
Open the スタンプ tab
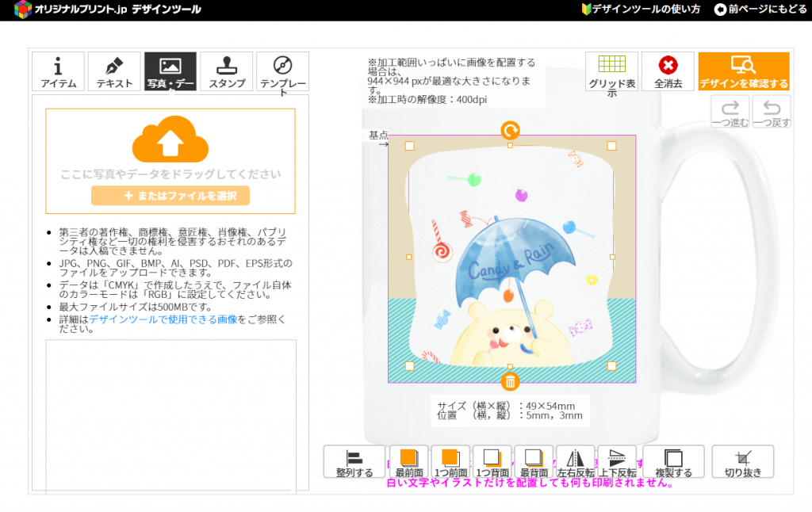click(x=226, y=71)
